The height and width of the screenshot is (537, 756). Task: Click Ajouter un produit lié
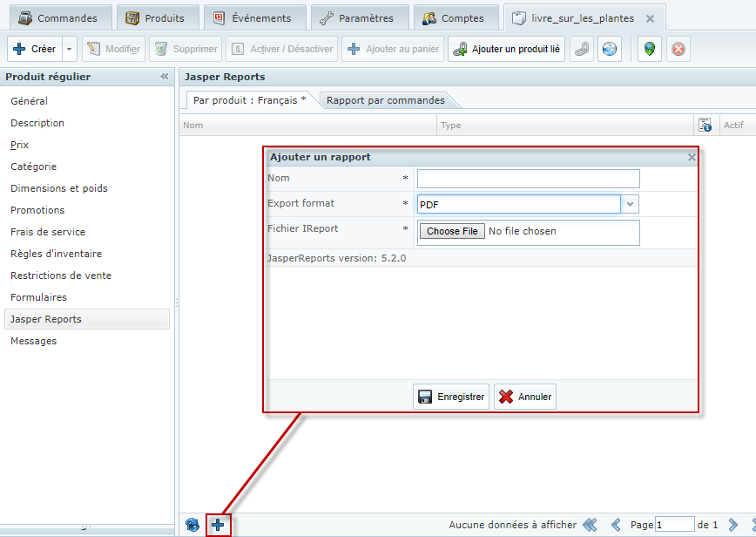pyautogui.click(x=506, y=49)
